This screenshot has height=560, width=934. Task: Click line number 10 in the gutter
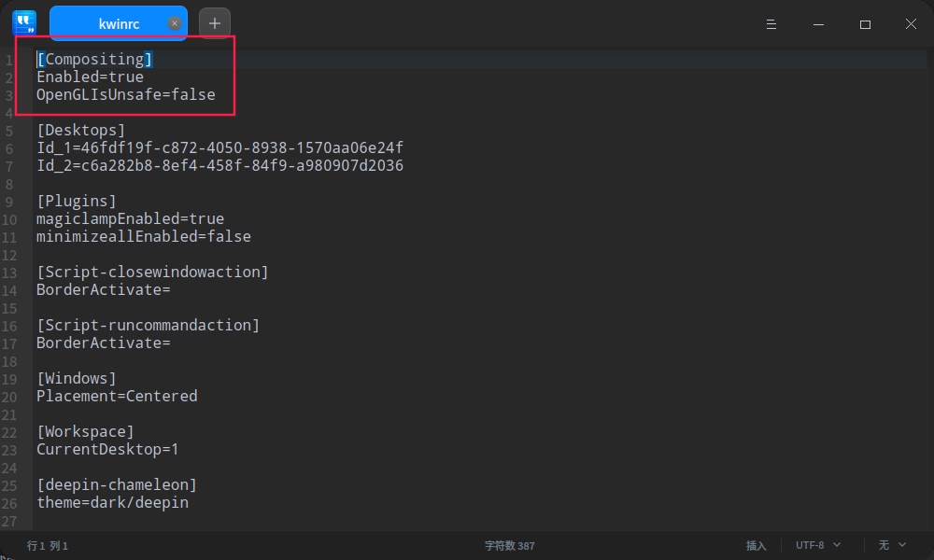(x=10, y=218)
